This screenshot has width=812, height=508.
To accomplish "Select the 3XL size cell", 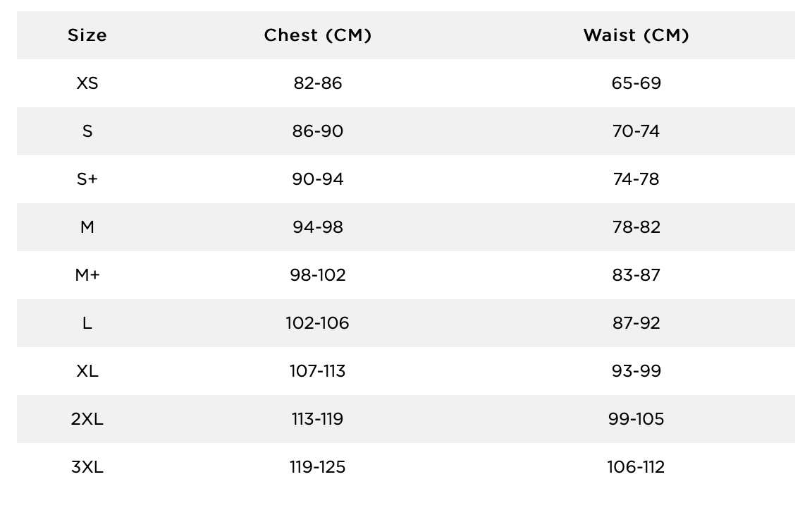I will (x=87, y=467).
